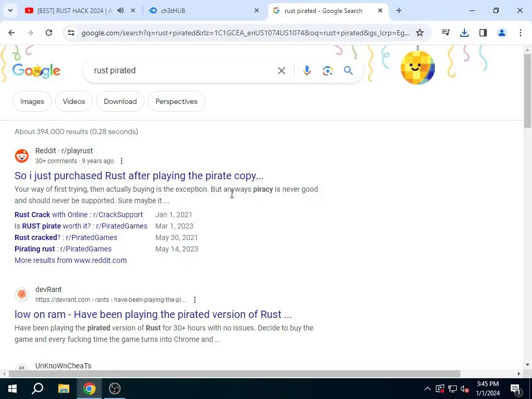Open the taskbar clock showing 3:45 PM

(488, 389)
